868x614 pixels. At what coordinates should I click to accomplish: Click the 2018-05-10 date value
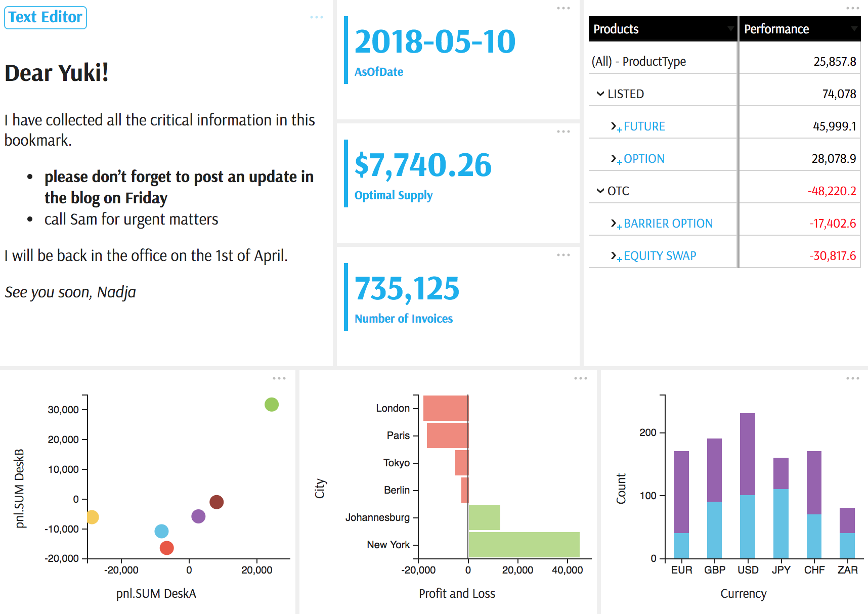[x=435, y=41]
